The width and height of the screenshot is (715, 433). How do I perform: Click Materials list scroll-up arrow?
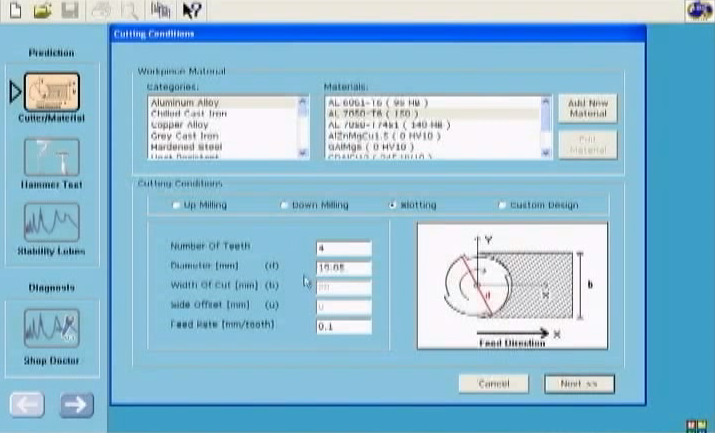tap(545, 102)
